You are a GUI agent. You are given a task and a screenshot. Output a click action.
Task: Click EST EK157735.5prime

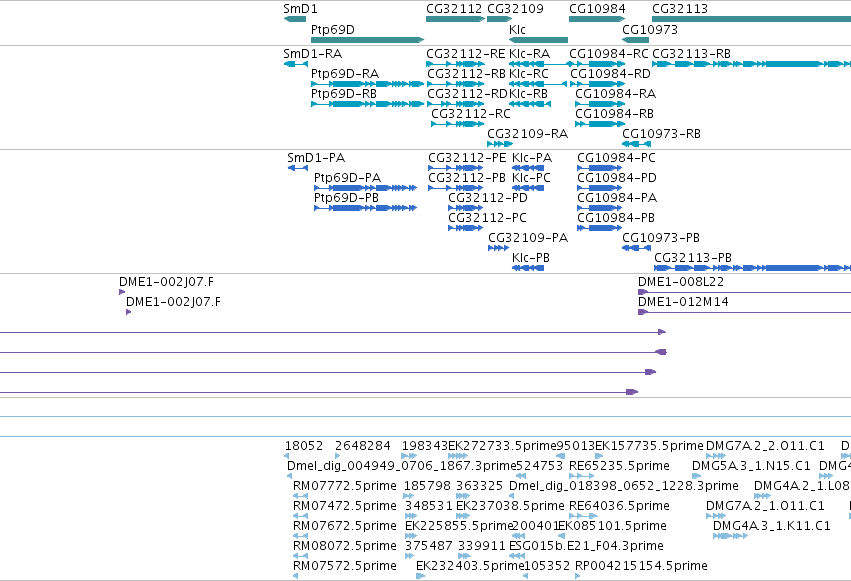(601, 456)
